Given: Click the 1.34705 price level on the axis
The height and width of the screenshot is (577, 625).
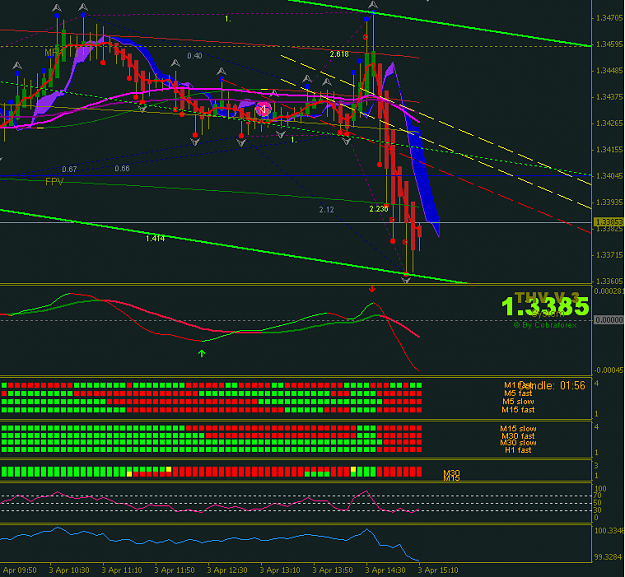Looking at the screenshot, I should tap(609, 18).
